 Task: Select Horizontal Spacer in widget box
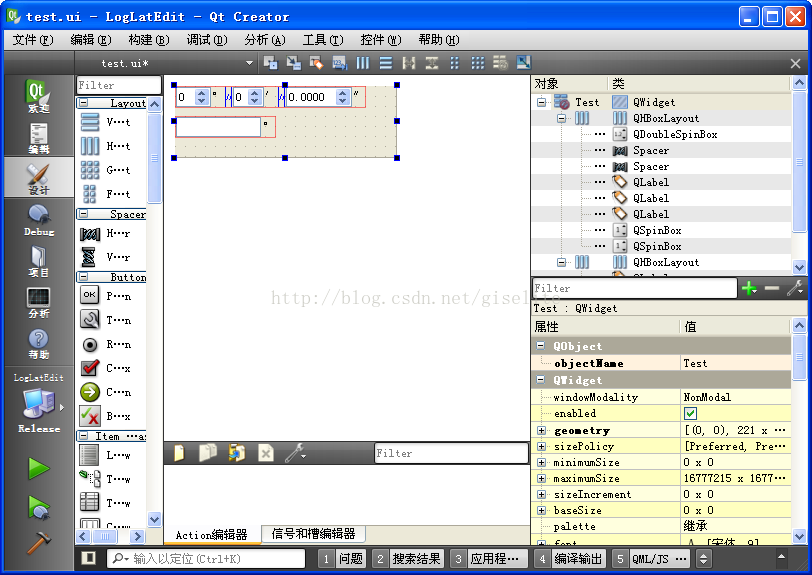pos(111,234)
